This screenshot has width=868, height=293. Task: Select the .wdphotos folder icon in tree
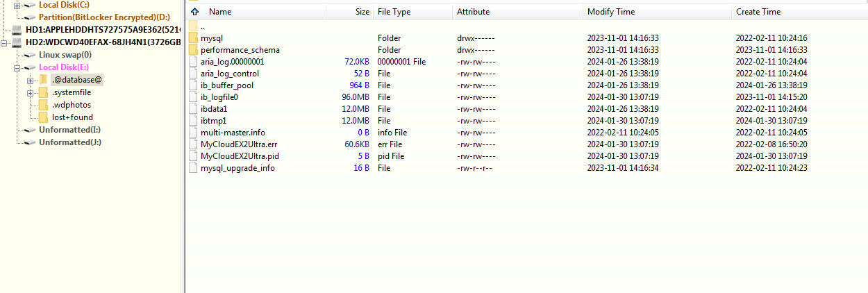(43, 105)
